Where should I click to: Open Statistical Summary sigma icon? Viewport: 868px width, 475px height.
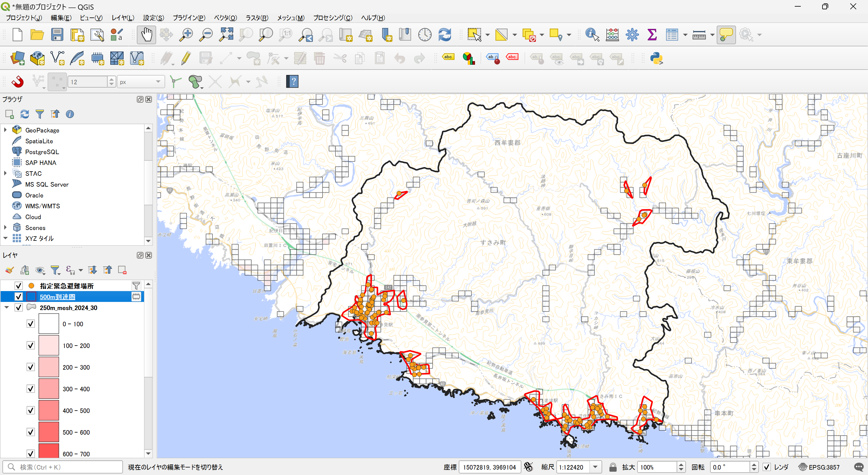(652, 35)
